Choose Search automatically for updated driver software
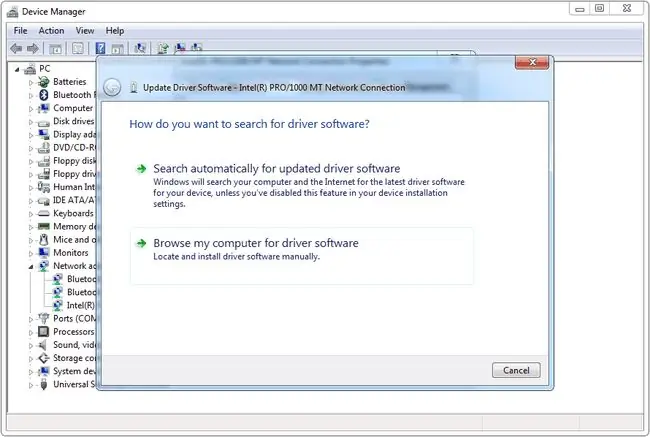 click(x=302, y=186)
